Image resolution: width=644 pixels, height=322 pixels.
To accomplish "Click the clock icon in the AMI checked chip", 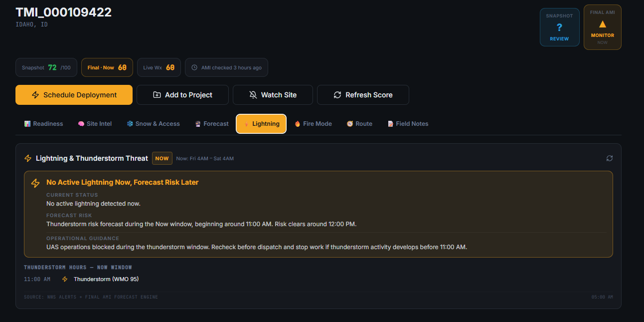I will click(x=194, y=68).
